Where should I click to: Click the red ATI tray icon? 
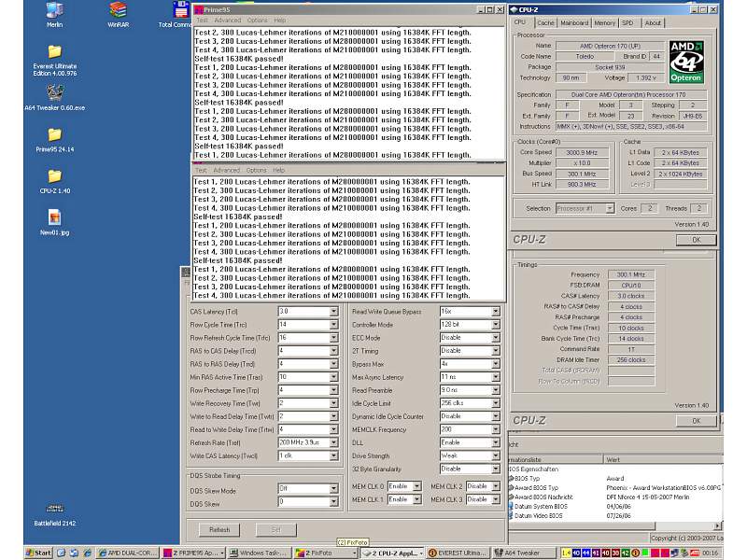[695, 553]
